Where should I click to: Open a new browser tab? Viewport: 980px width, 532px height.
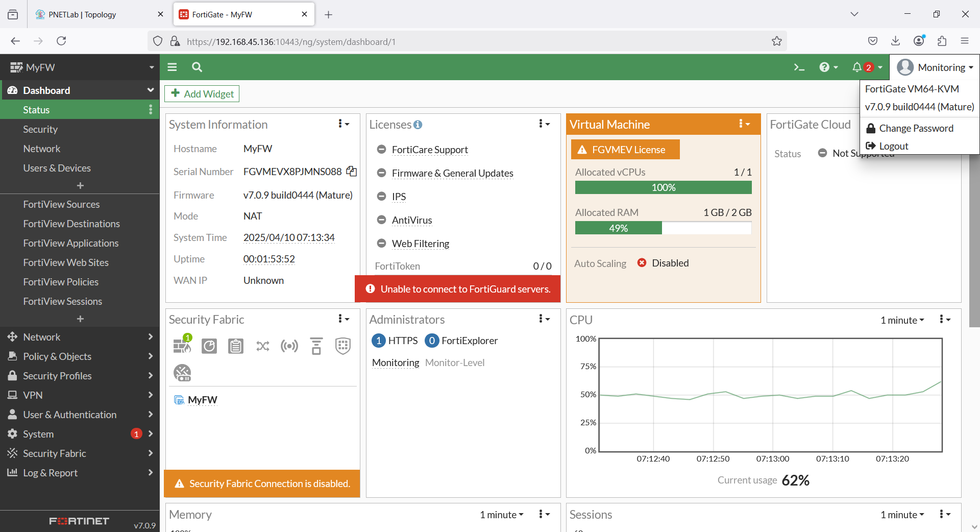point(329,15)
